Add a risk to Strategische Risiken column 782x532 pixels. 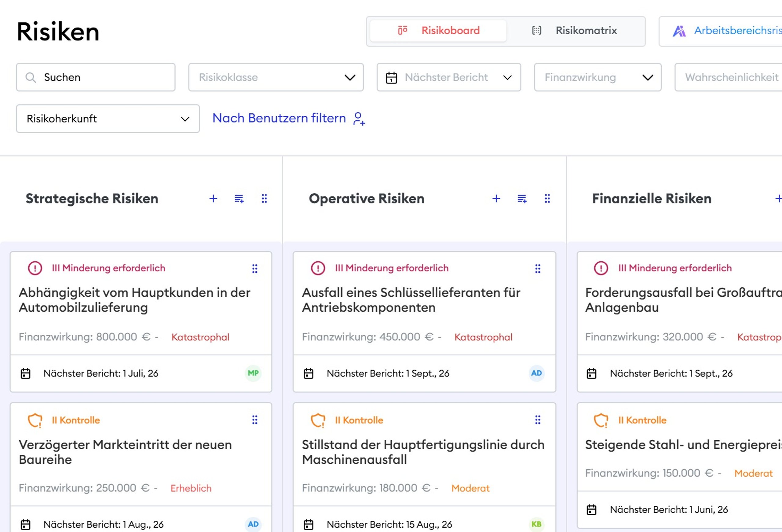pos(213,199)
